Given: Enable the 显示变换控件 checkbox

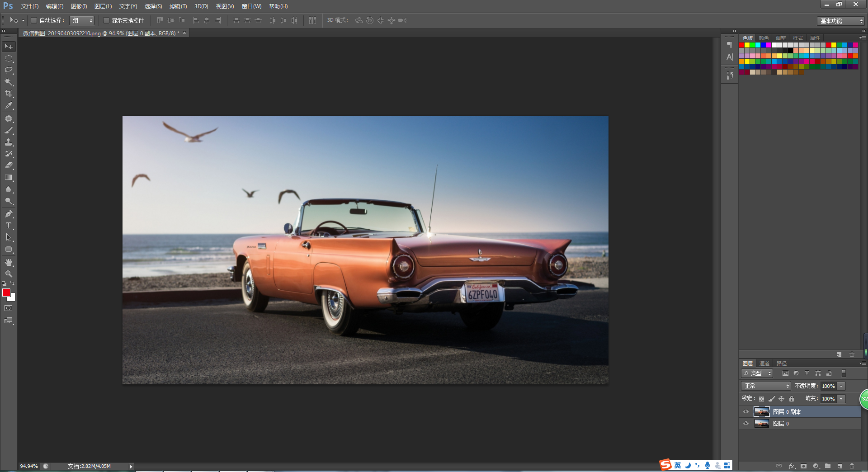Looking at the screenshot, I should click(106, 20).
